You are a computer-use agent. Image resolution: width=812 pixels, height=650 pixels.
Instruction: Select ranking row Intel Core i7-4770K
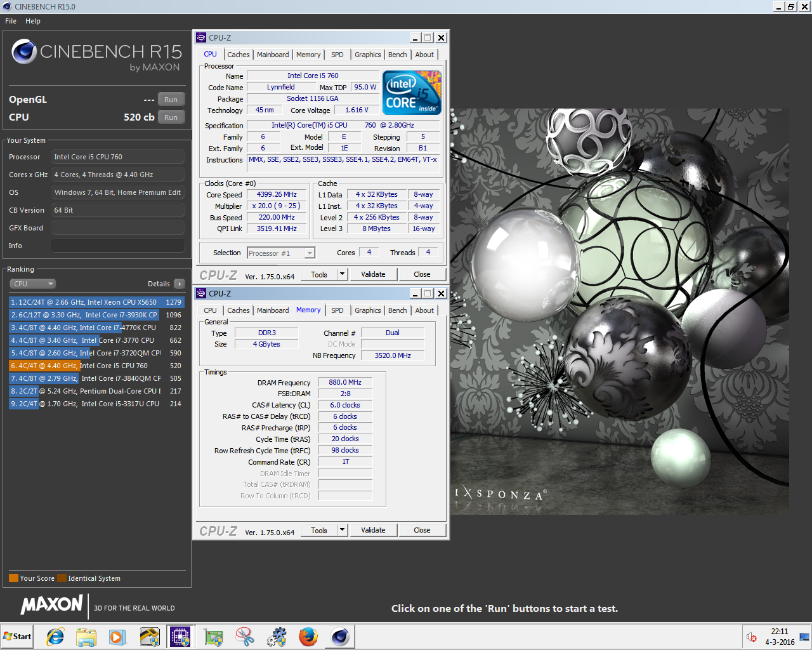(x=96, y=328)
